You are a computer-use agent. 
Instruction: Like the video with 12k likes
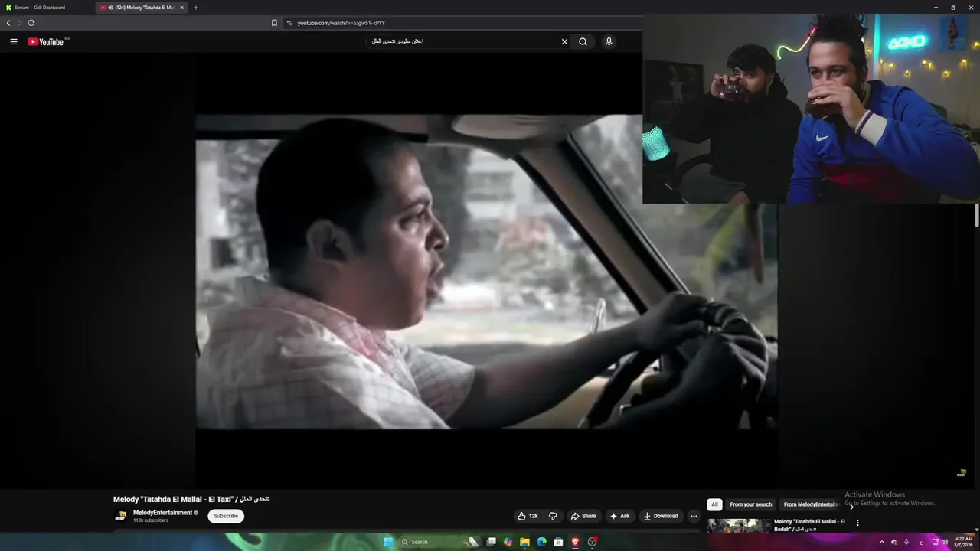(528, 516)
